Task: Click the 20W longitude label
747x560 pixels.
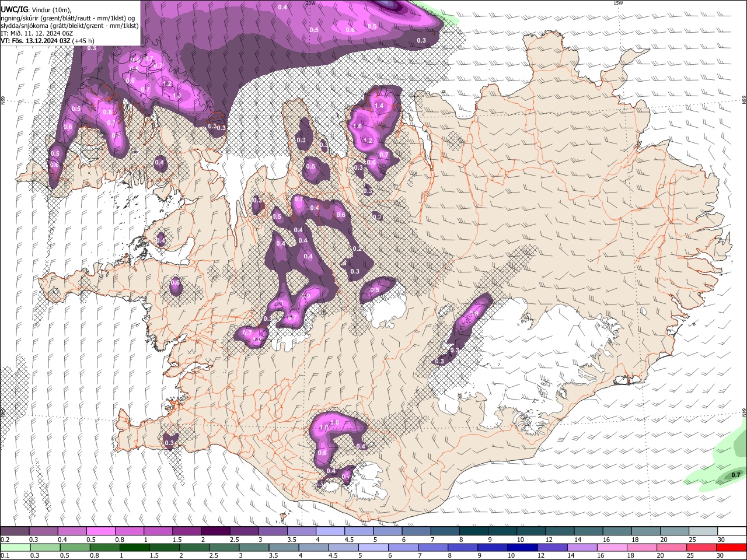Action: (x=310, y=3)
